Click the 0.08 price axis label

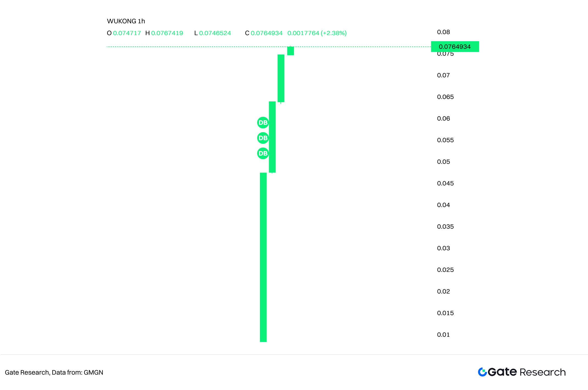pyautogui.click(x=443, y=32)
